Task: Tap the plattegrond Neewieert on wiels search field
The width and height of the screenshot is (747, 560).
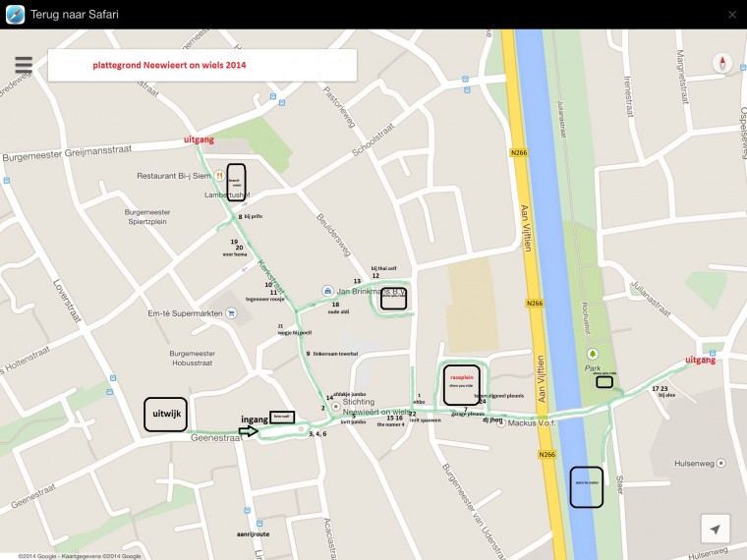Action: (201, 65)
